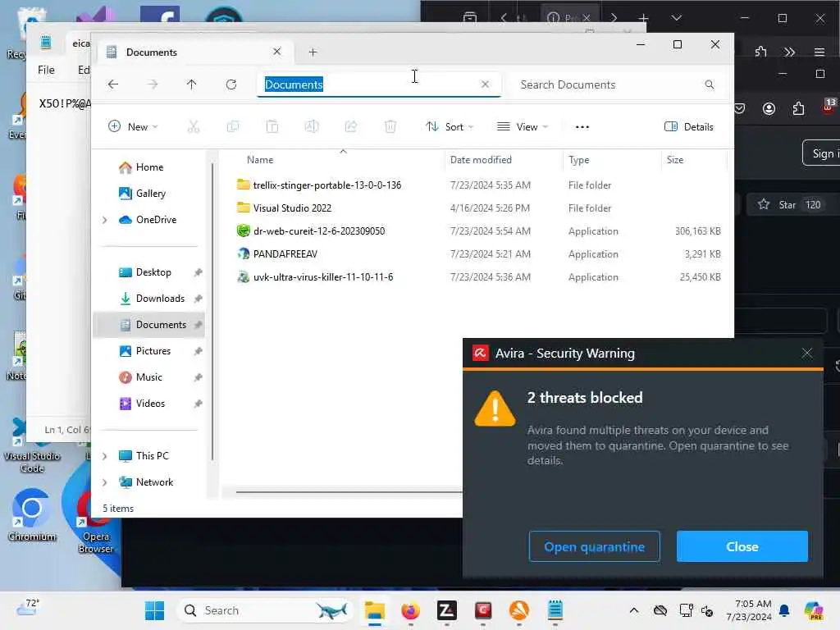
Task: Click the taskbar Search box
Action: point(265,610)
